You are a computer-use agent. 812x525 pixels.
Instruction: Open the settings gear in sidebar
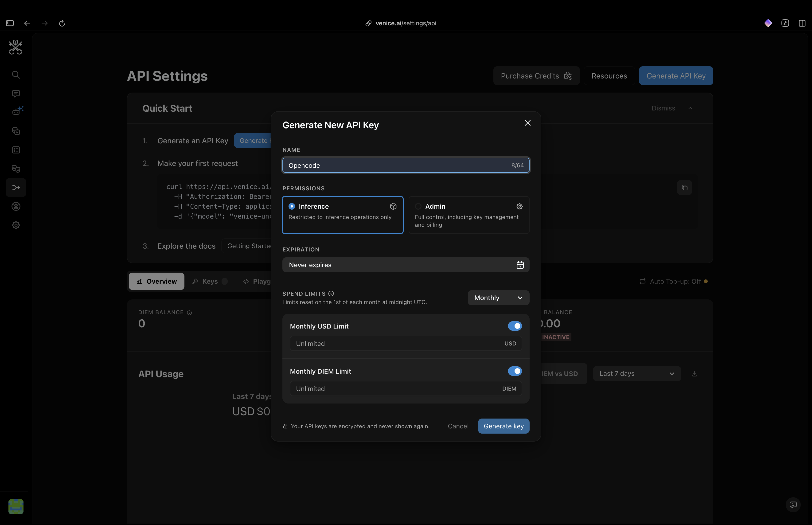click(16, 225)
